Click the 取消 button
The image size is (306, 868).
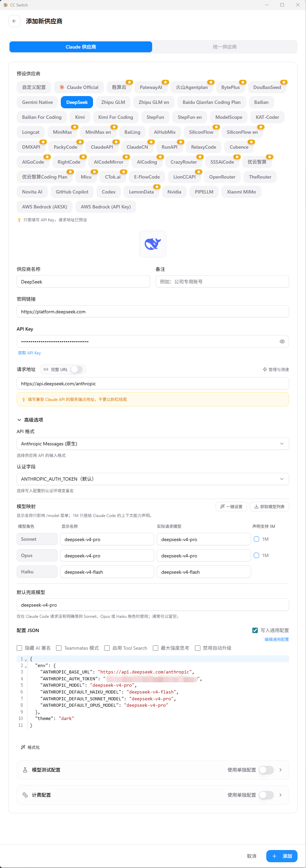252,856
